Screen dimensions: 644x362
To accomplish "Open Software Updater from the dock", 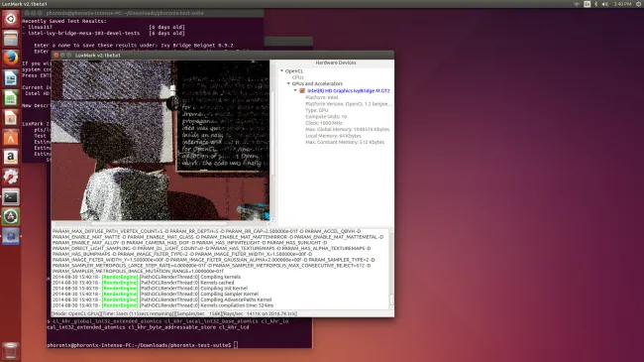I will click(11, 216).
